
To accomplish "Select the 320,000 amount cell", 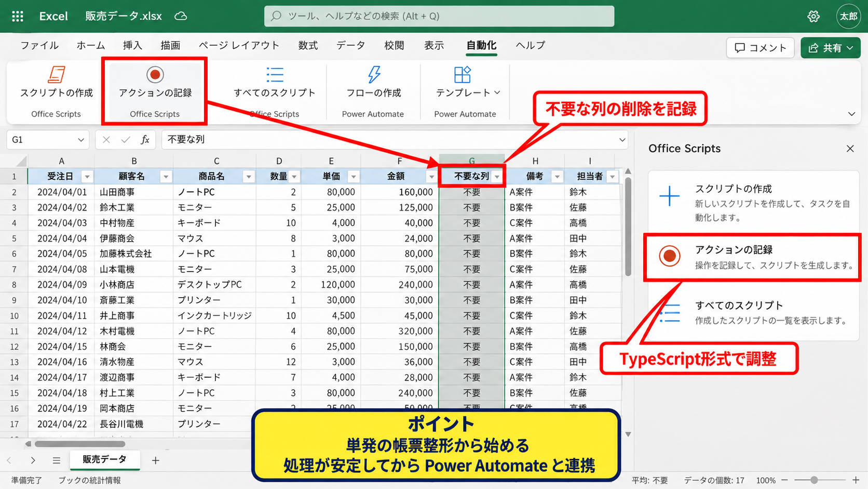I will click(399, 331).
